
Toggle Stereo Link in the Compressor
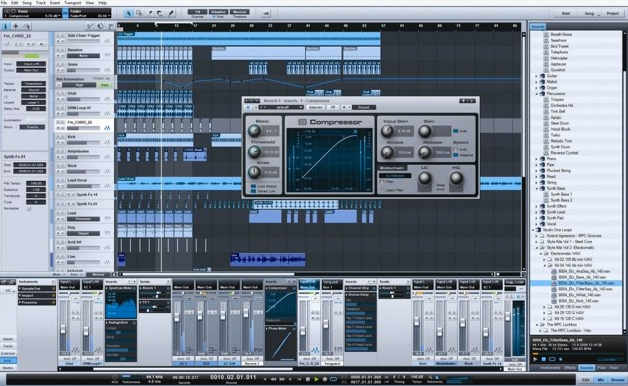pos(253,191)
